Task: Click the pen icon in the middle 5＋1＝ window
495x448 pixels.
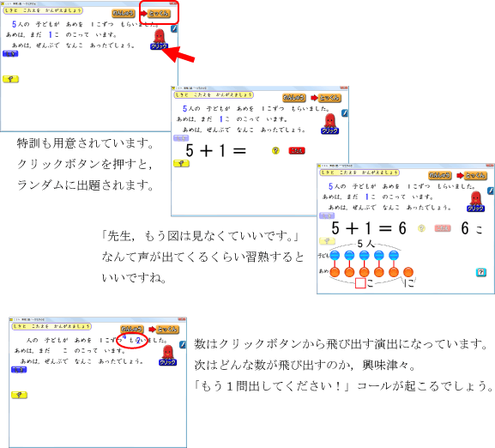Action: [345, 113]
